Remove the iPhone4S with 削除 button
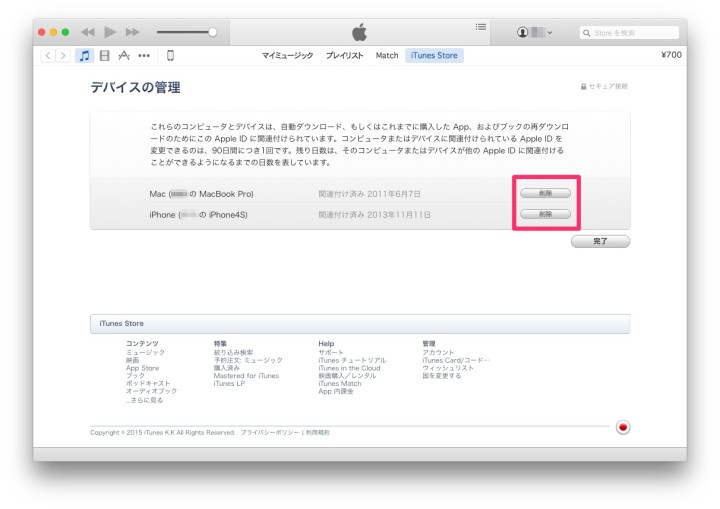 546,214
